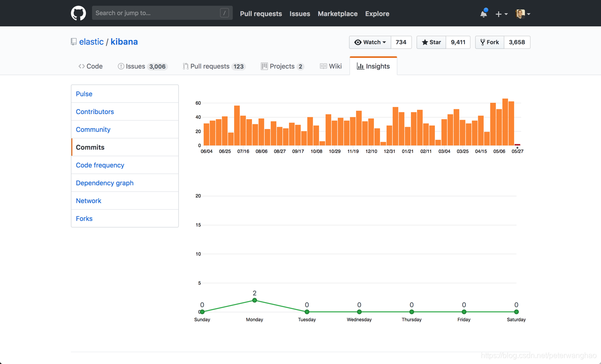Click the Projects board icon
The image size is (601, 364).
(264, 66)
